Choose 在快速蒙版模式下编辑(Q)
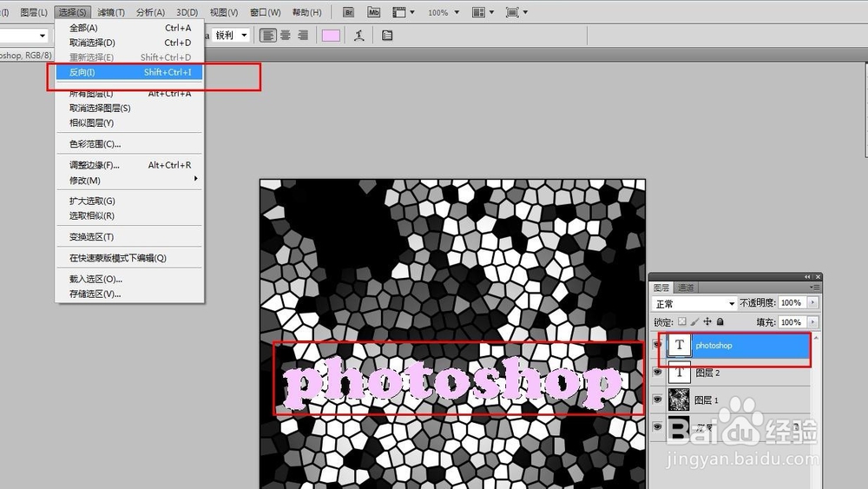 (129, 258)
